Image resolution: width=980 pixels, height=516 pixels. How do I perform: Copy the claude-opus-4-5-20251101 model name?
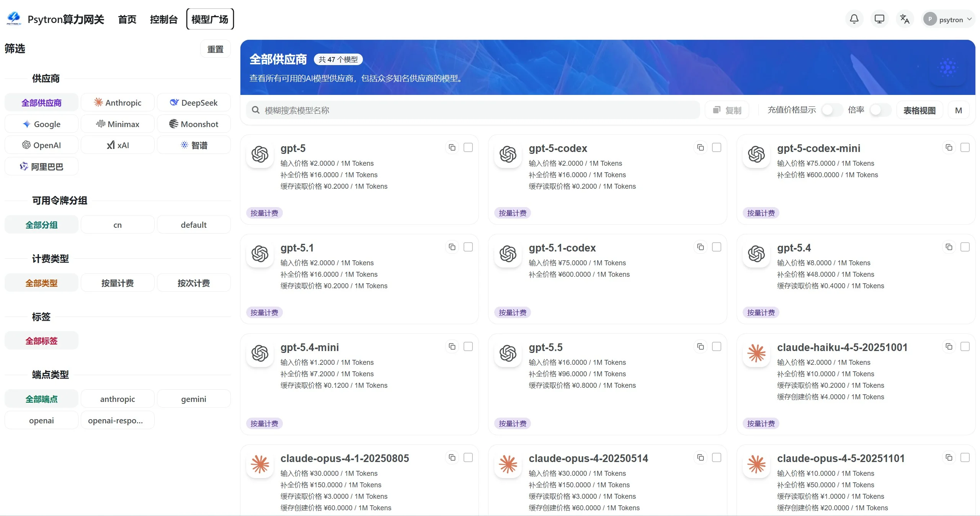click(x=949, y=457)
